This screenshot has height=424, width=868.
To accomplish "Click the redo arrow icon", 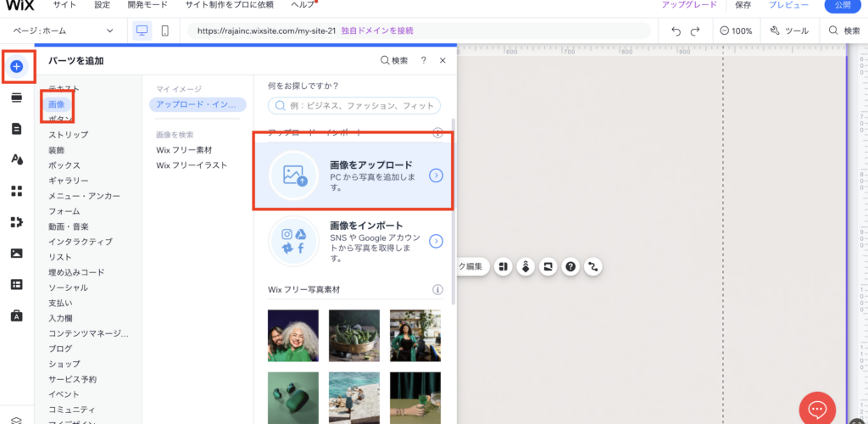I will (x=695, y=31).
